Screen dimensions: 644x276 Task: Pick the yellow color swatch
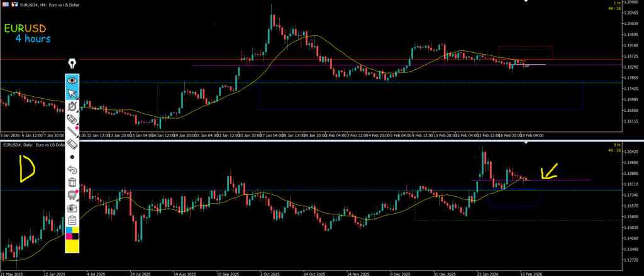tap(73, 245)
